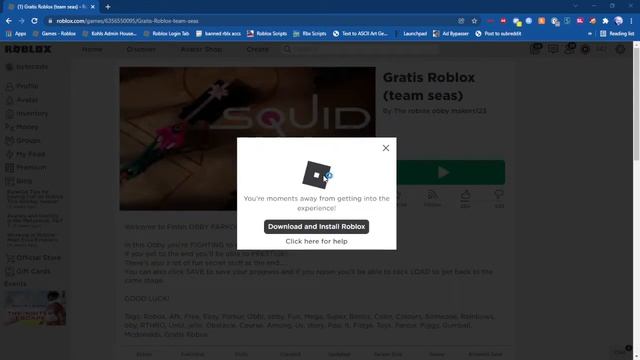This screenshot has height=360, width=640.
Task: Open the Chrome extensions puzzle icon
Action: pyautogui.click(x=606, y=21)
